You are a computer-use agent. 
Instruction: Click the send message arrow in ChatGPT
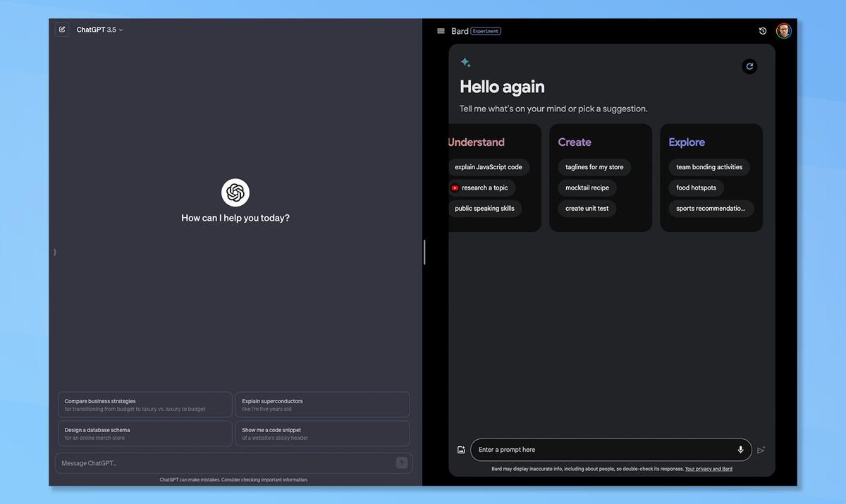pyautogui.click(x=401, y=462)
